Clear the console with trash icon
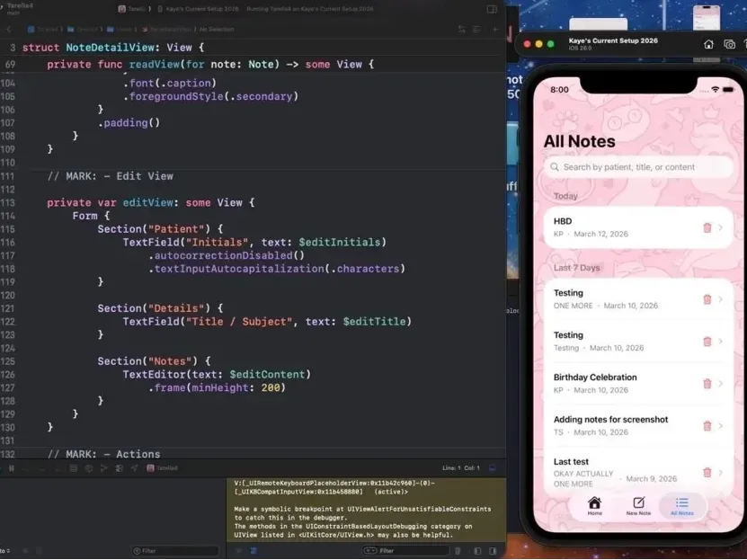The height and width of the screenshot is (560, 747). [x=458, y=551]
